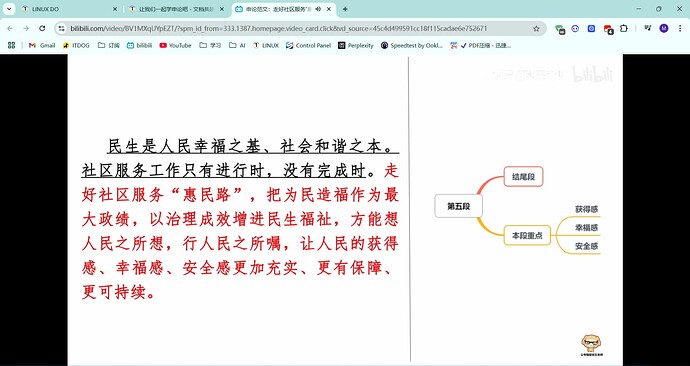This screenshot has width=690, height=366.
Task: Open the red badge extension icon
Action: [x=609, y=29]
